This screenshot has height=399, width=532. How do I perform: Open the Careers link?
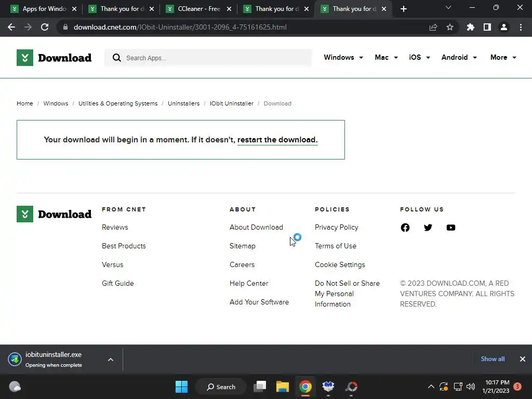[x=242, y=264]
